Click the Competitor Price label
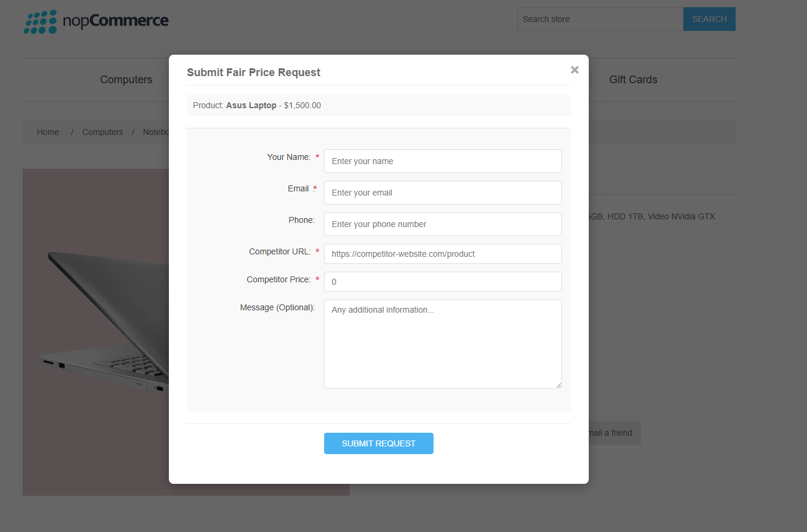 pyautogui.click(x=278, y=279)
